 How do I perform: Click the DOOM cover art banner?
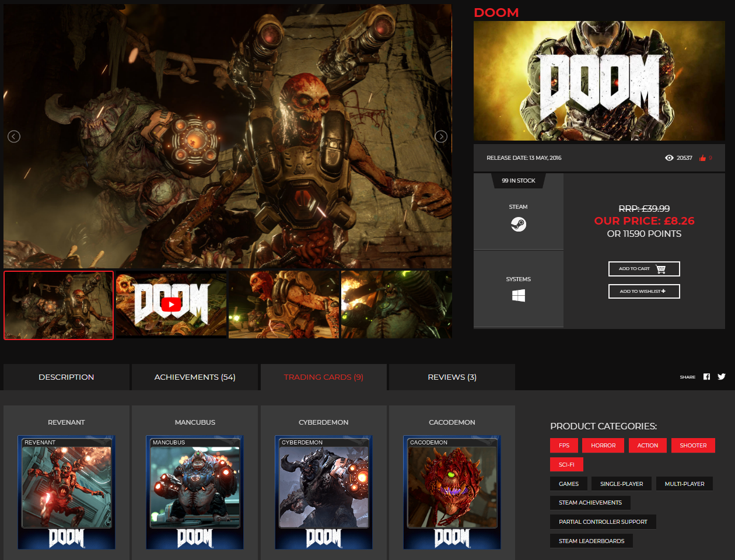pos(599,81)
